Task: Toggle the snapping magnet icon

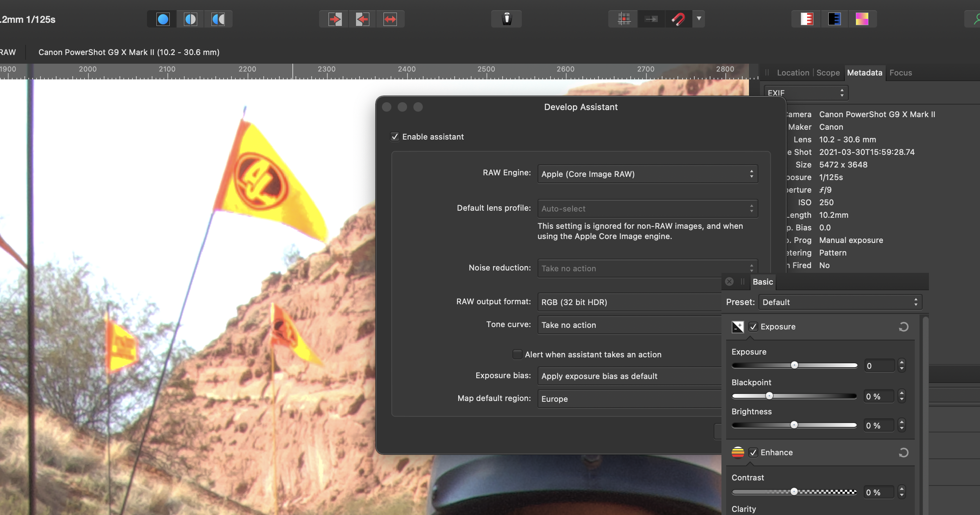Action: click(679, 19)
